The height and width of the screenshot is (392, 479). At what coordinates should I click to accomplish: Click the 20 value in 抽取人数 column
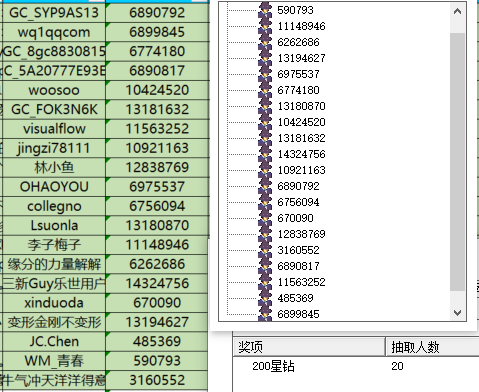point(397,366)
